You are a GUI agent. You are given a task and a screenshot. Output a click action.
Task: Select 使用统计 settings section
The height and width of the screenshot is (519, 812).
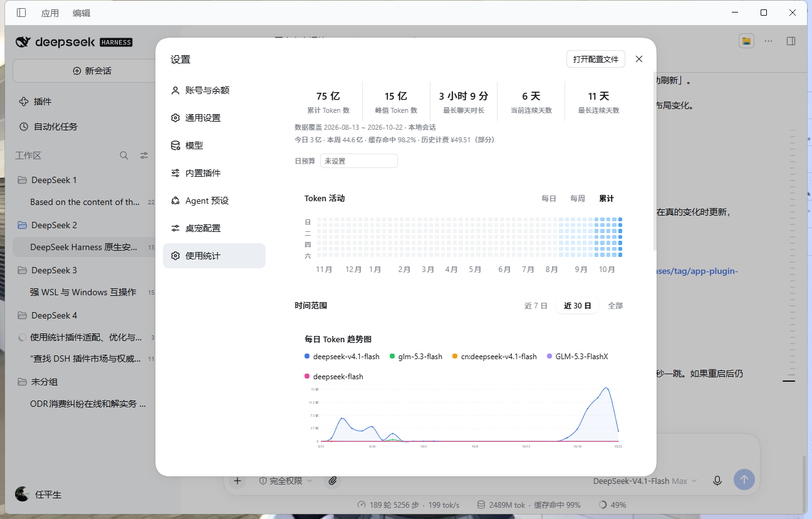pos(214,256)
